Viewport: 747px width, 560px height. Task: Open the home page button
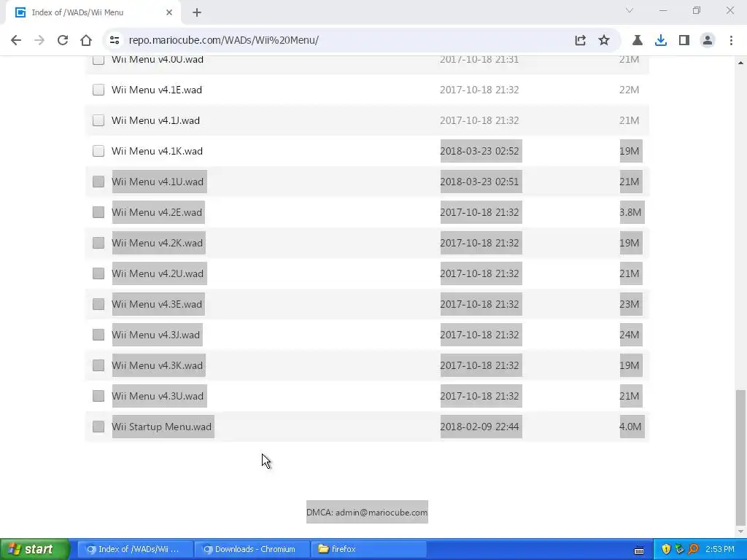[x=86, y=40]
